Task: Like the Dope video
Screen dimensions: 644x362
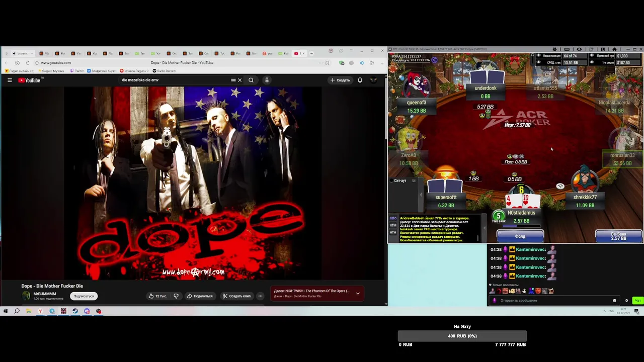Action: coord(157,296)
